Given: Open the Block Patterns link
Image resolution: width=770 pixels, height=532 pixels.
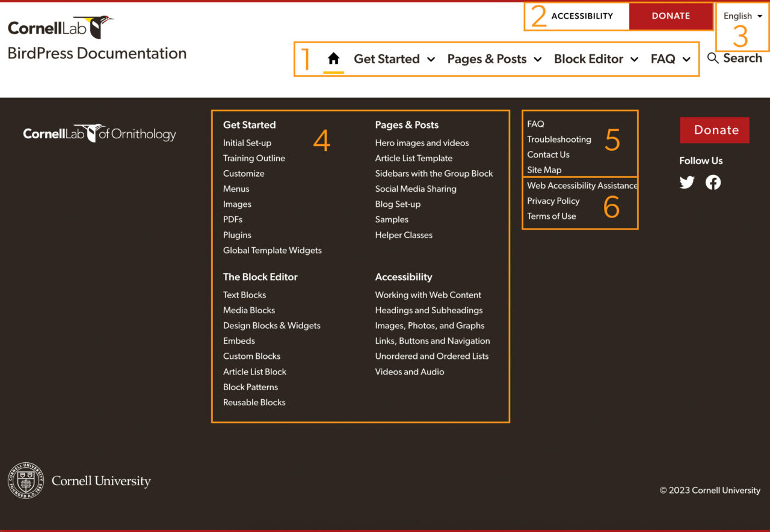Looking at the screenshot, I should (250, 387).
